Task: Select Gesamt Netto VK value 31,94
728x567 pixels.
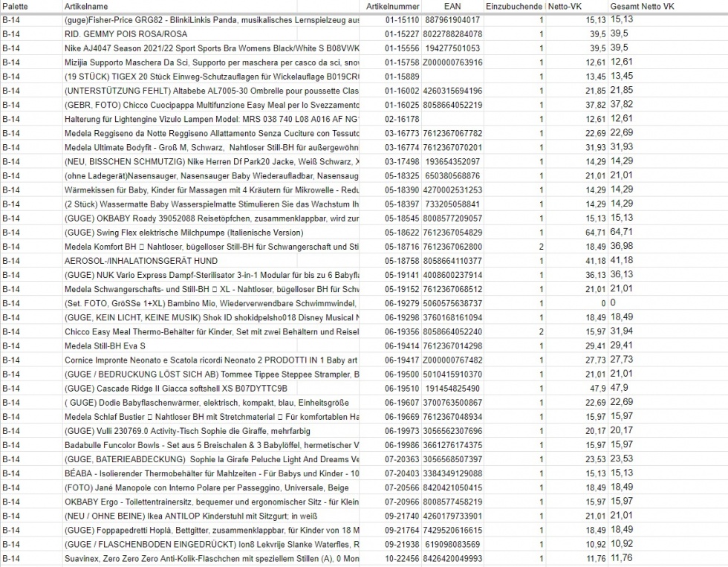Action: click(x=622, y=331)
